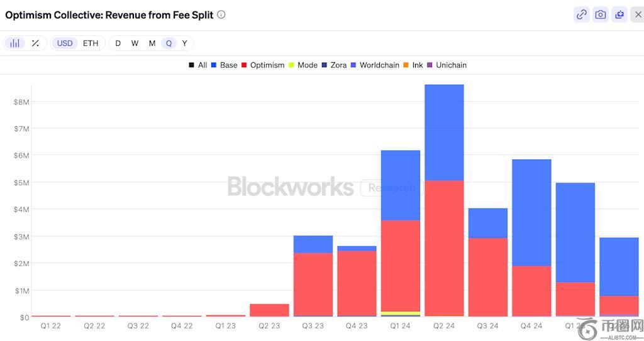Click the Q3 23 red Optimism bar segment

pos(313,283)
